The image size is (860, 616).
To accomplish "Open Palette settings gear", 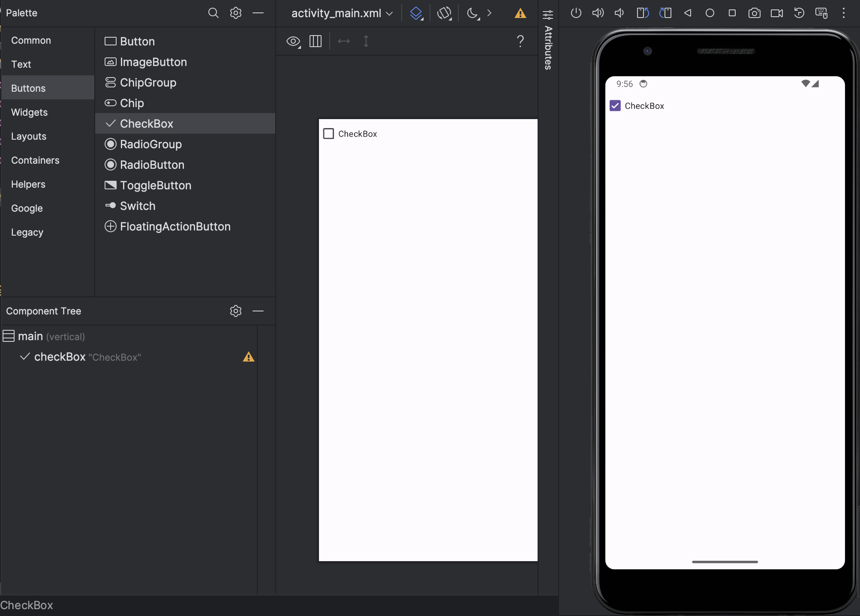I will 235,13.
